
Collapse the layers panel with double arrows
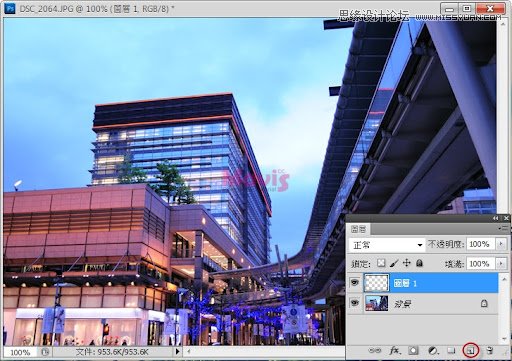496,218
